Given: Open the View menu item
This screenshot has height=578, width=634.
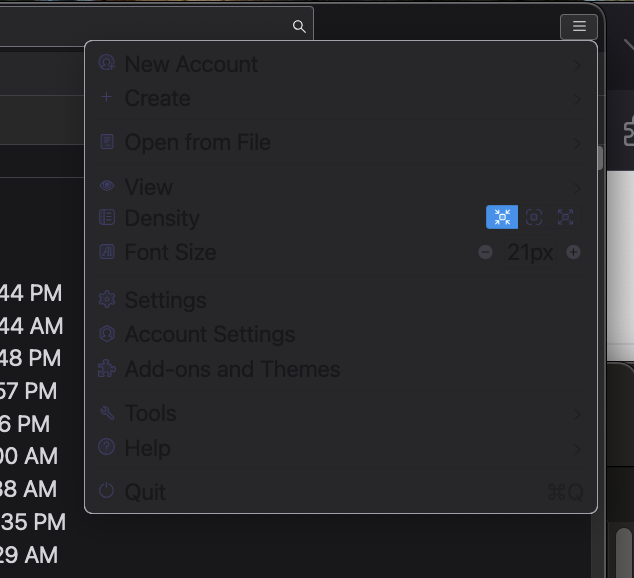Looking at the screenshot, I should point(149,187).
